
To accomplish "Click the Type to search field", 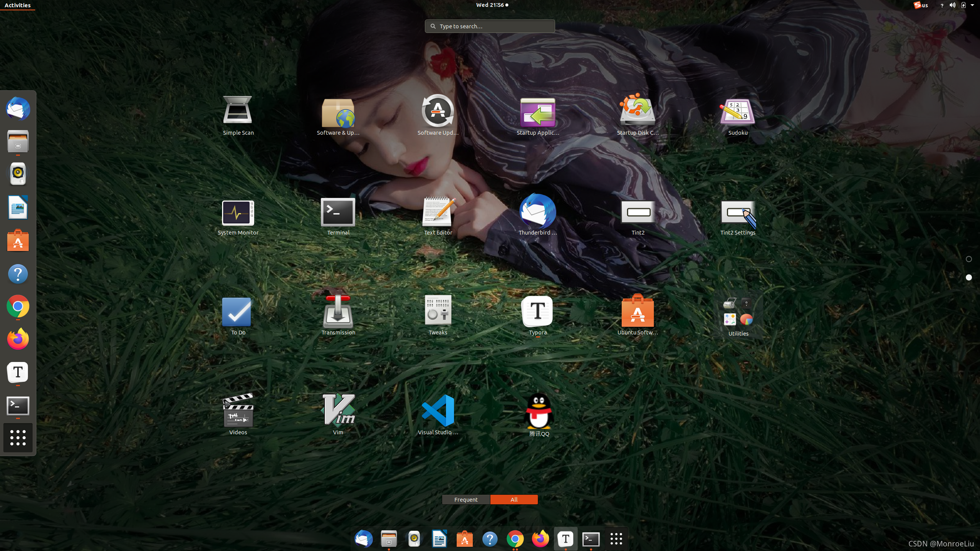I will click(490, 26).
